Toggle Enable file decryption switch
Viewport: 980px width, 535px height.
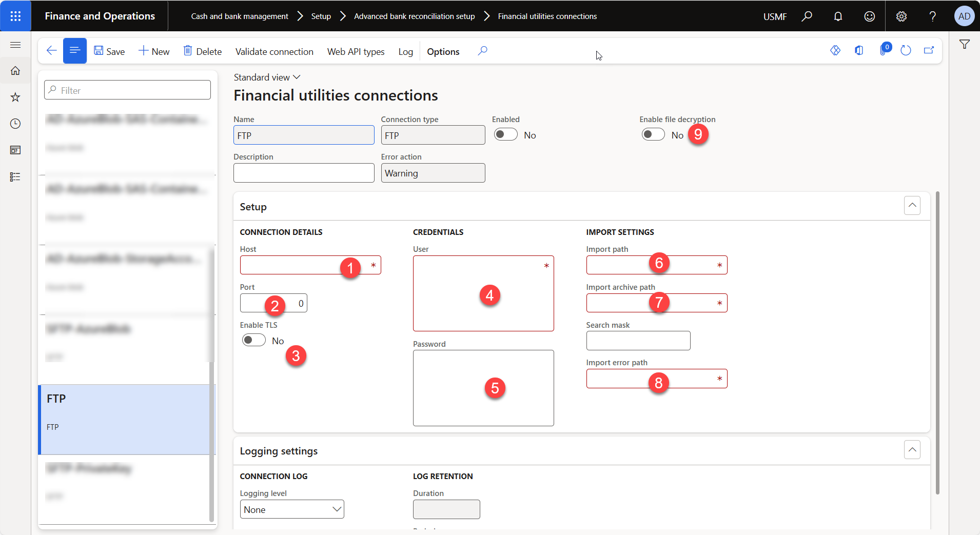653,135
